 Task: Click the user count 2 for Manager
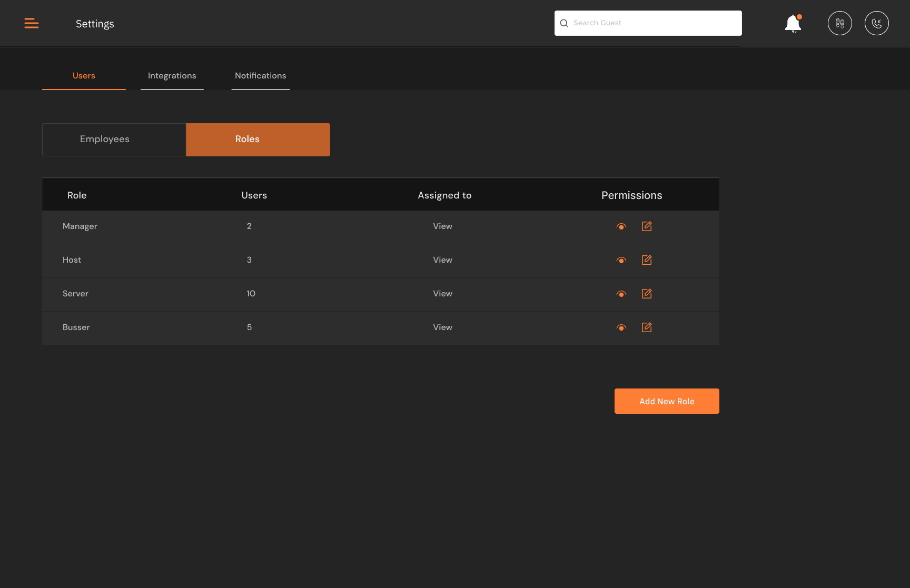pyautogui.click(x=250, y=226)
